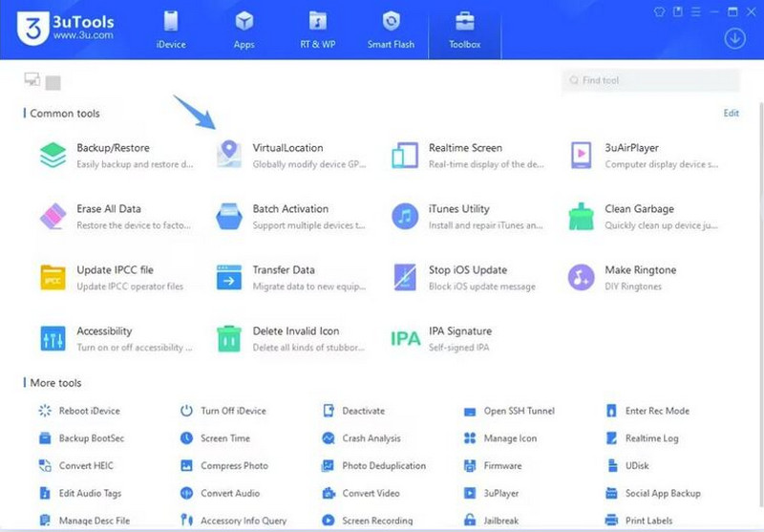The width and height of the screenshot is (764, 532).
Task: Click the vertical scrollbar on the right
Action: coord(760,311)
